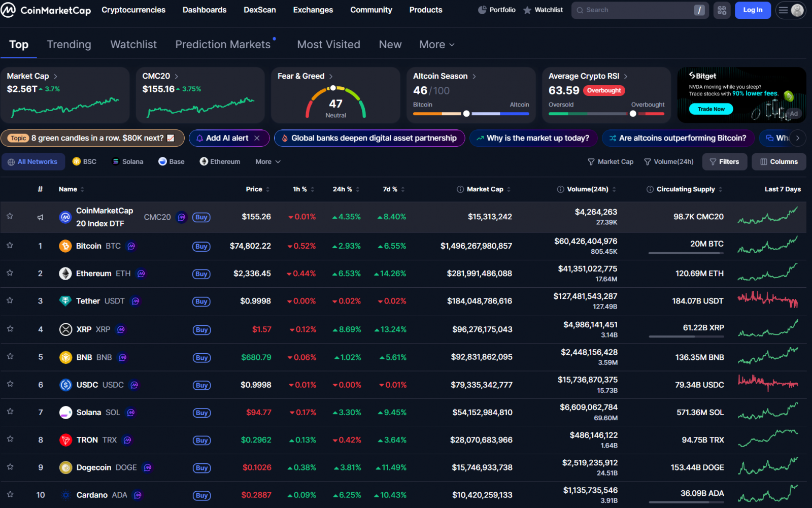Star Solana to add to watchlist
This screenshot has width=812, height=508.
[10, 412]
